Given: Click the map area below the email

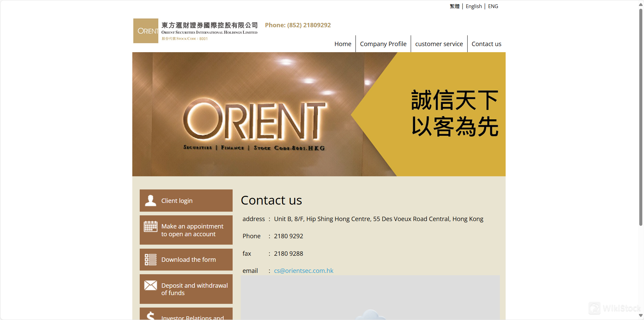Looking at the screenshot, I should click(370, 298).
